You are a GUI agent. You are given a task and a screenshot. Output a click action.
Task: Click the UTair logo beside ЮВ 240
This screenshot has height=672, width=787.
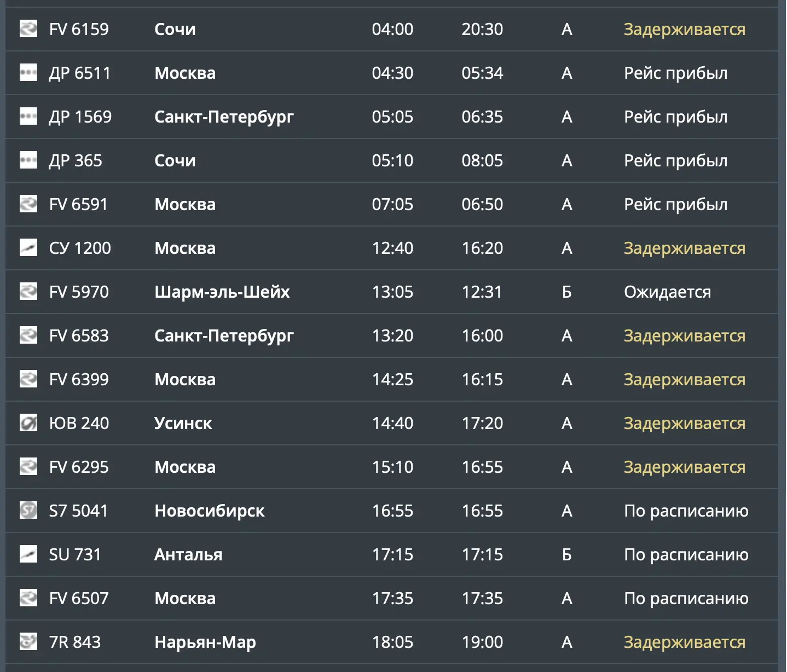[28, 422]
